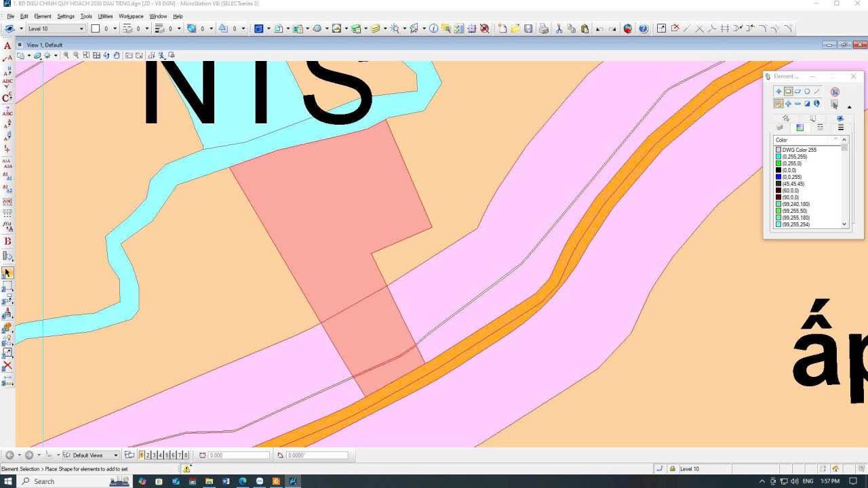Toggle view 2 button in view groups
Image resolution: width=868 pixels, height=488 pixels.
click(148, 455)
